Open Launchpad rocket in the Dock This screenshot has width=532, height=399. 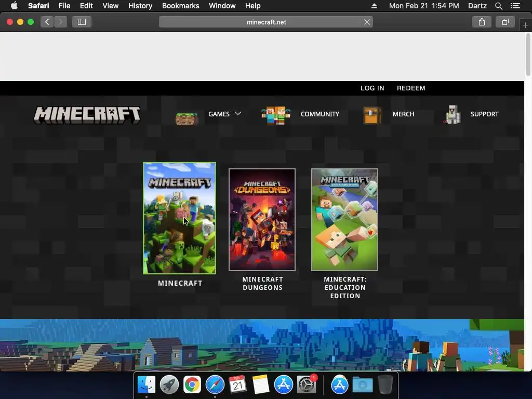(x=169, y=384)
